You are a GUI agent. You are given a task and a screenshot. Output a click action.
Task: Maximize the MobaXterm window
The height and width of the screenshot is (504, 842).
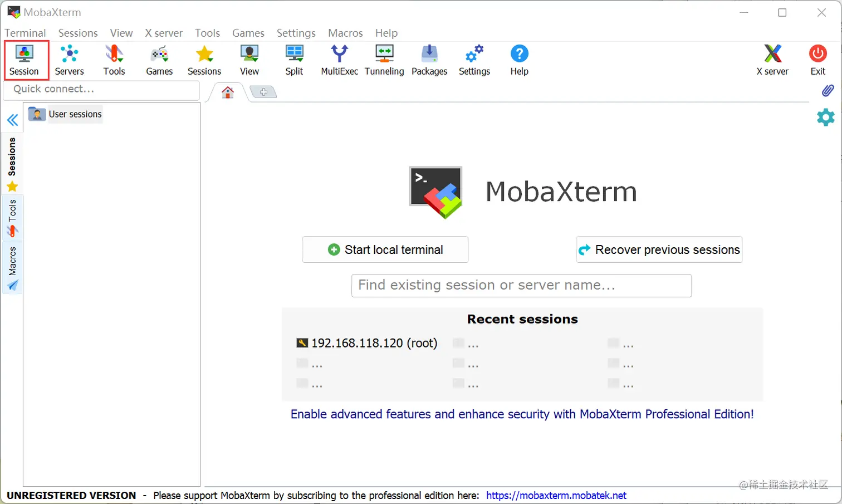pyautogui.click(x=782, y=12)
